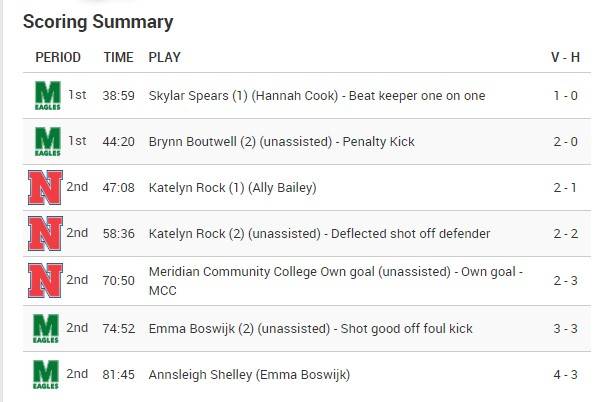Click the Eagles logo beside the 38:59 goal
Screen dimensions: 612x402
coord(48,96)
